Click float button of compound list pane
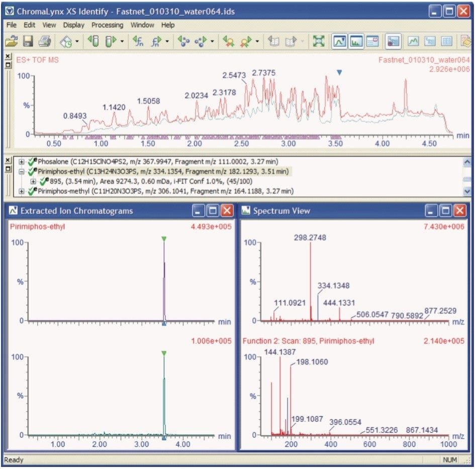The height and width of the screenshot is (469, 476). tap(8, 168)
